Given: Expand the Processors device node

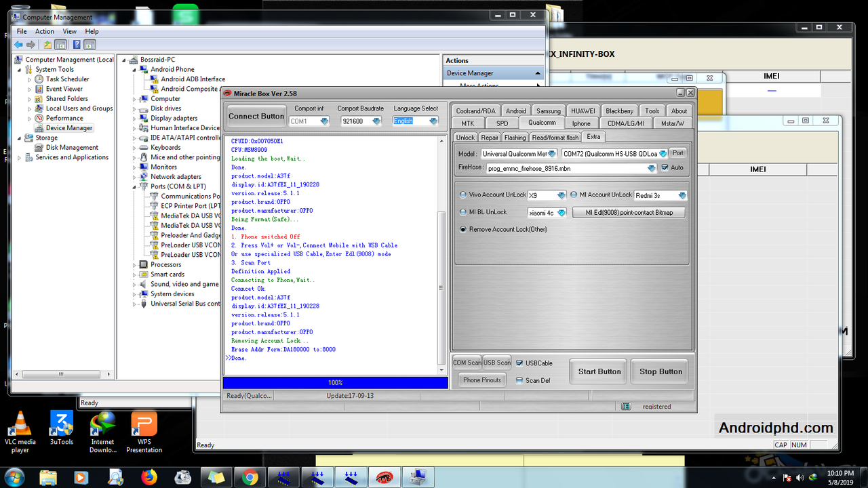Looking at the screenshot, I should click(134, 265).
